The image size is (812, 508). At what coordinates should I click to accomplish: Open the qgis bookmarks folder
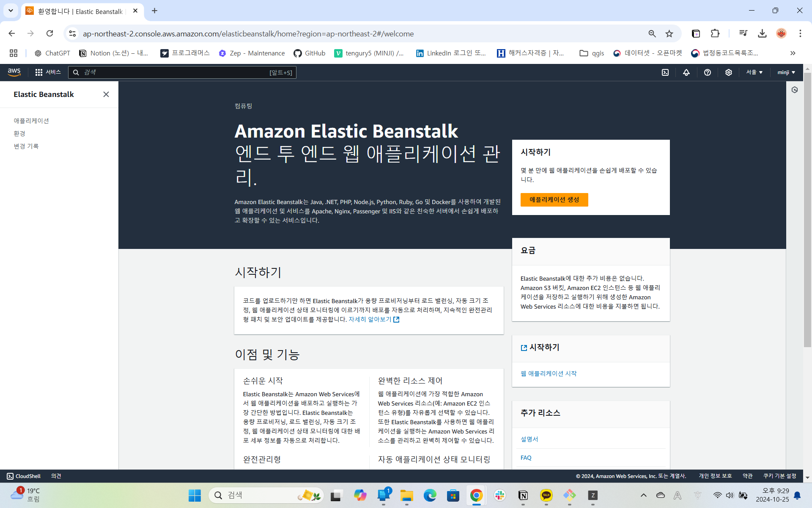[592, 53]
